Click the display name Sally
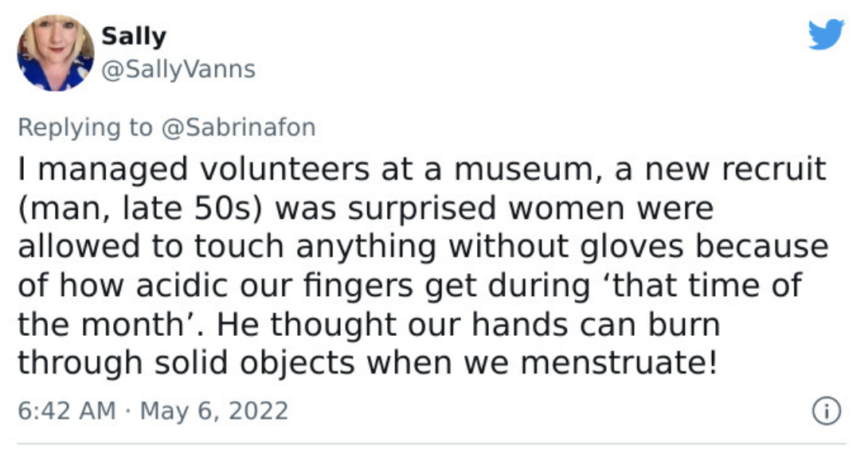Image resolution: width=868 pixels, height=449 pixels. click(134, 37)
